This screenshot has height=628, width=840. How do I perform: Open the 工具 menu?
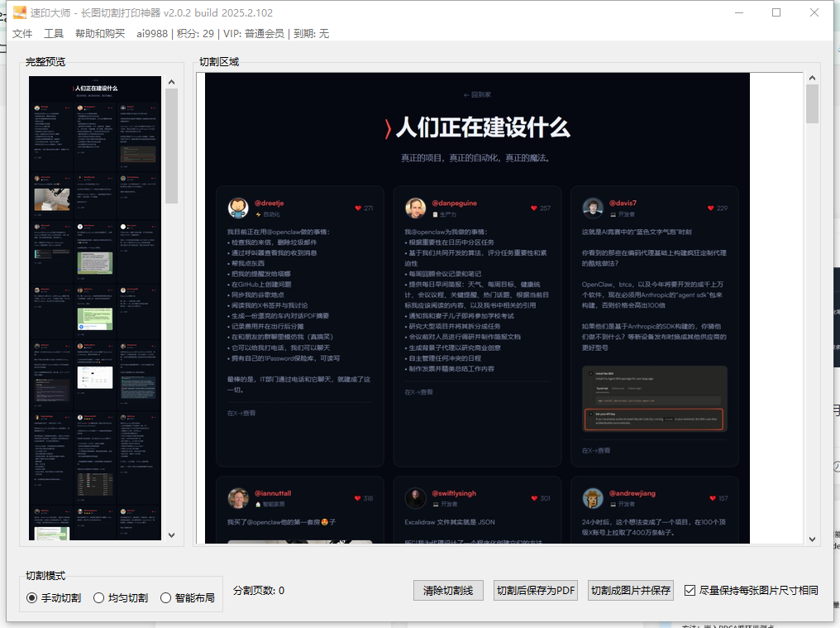(54, 33)
